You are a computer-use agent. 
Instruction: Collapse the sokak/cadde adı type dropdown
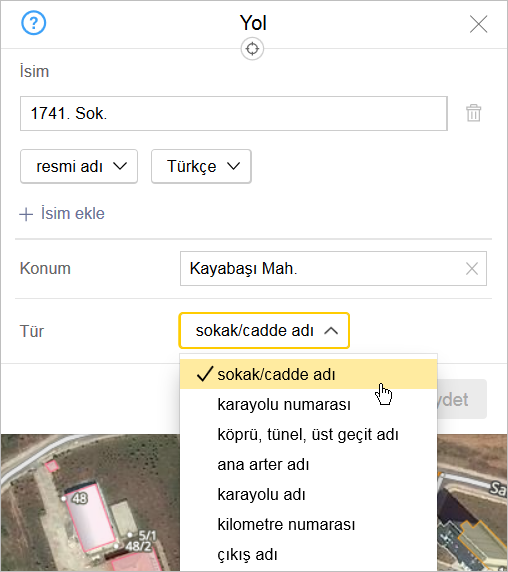pos(264,331)
